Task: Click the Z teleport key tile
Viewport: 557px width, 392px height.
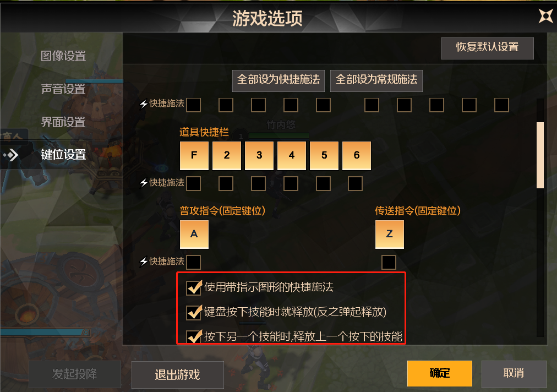Action: click(x=389, y=234)
